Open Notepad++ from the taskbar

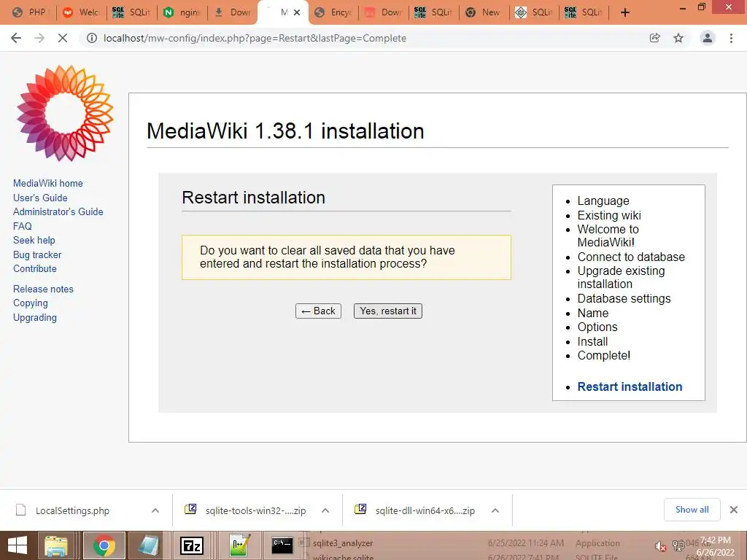[239, 545]
